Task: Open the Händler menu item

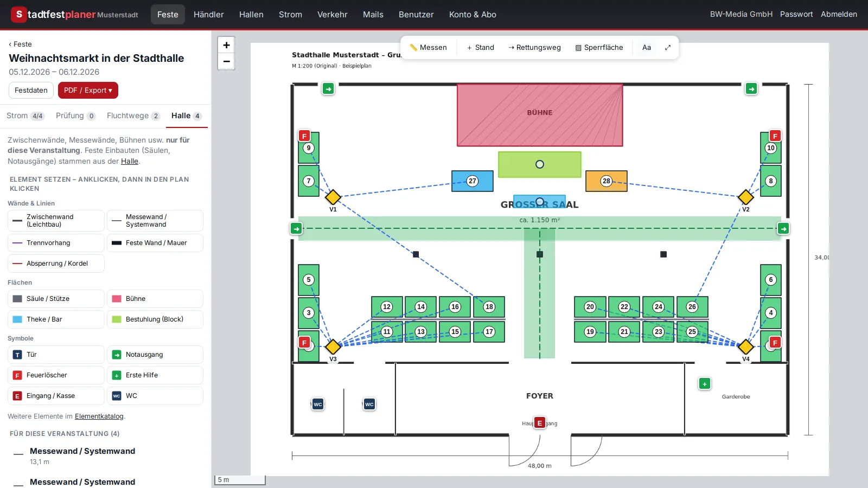Action: [209, 15]
